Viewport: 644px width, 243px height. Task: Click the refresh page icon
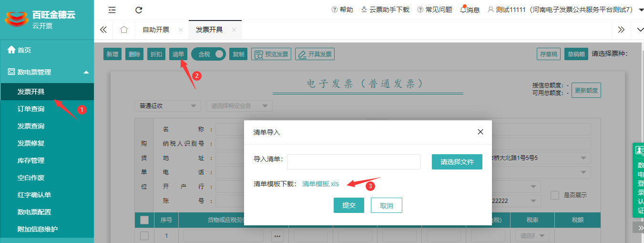(x=139, y=10)
